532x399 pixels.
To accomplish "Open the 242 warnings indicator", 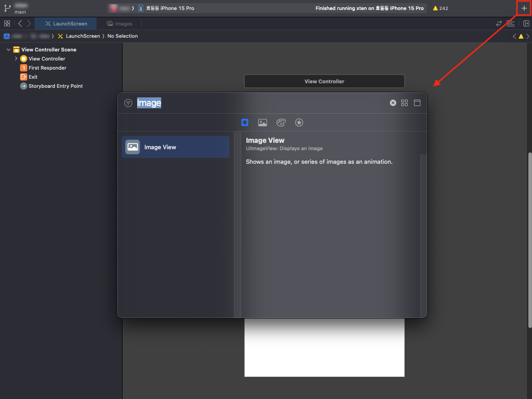I will coord(440,8).
